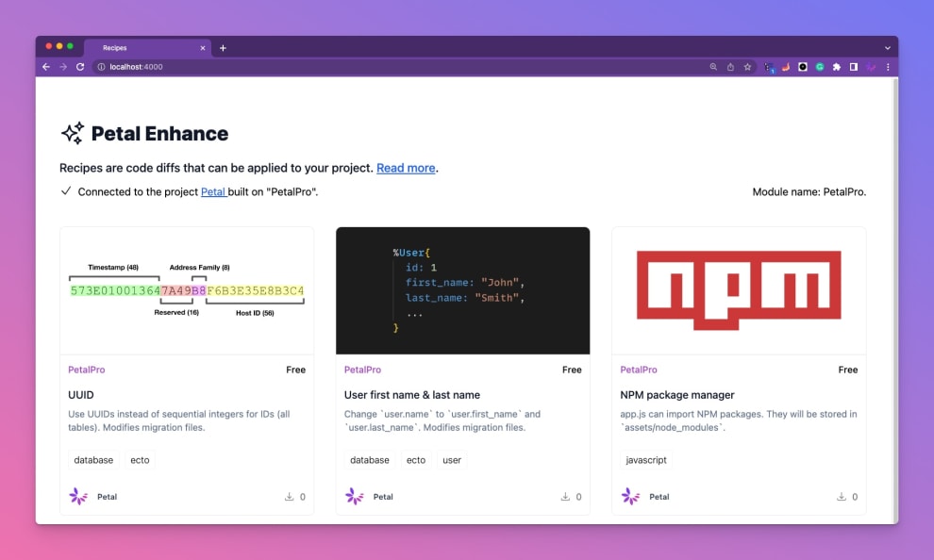Open the zoom magnifier in address bar
934x560 pixels.
click(713, 67)
